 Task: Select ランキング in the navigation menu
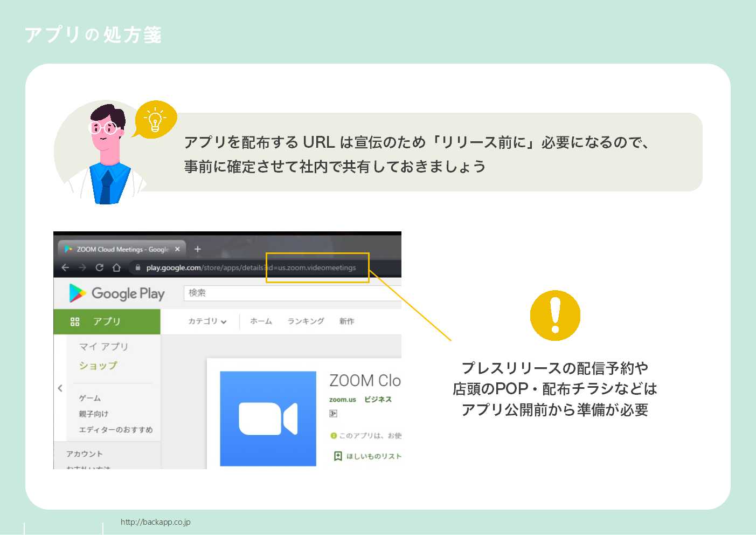(305, 321)
